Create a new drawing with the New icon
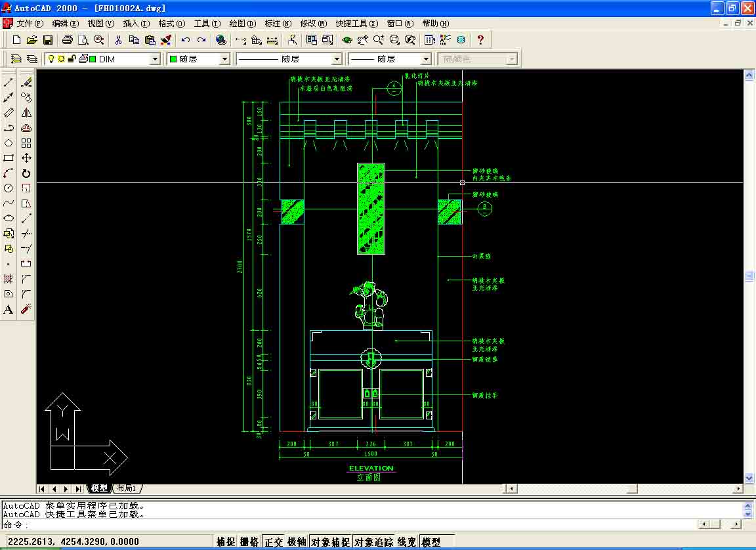This screenshot has width=756, height=550. 16,40
